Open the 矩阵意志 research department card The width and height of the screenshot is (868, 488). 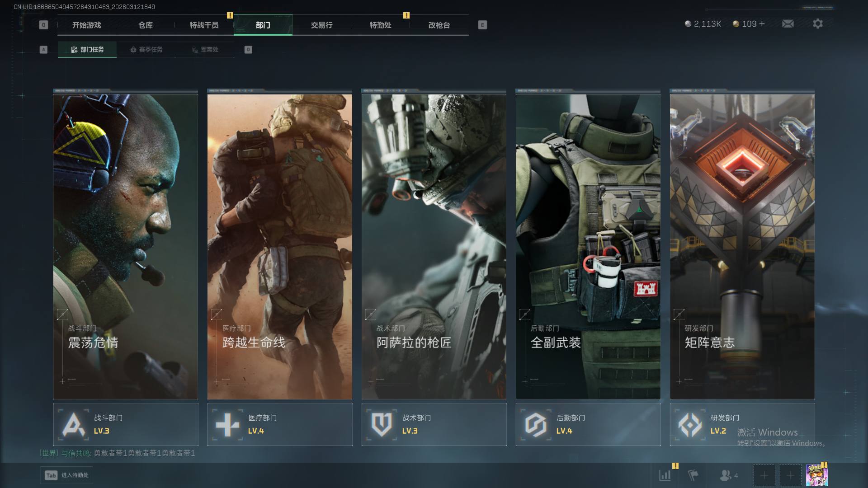[x=742, y=246]
